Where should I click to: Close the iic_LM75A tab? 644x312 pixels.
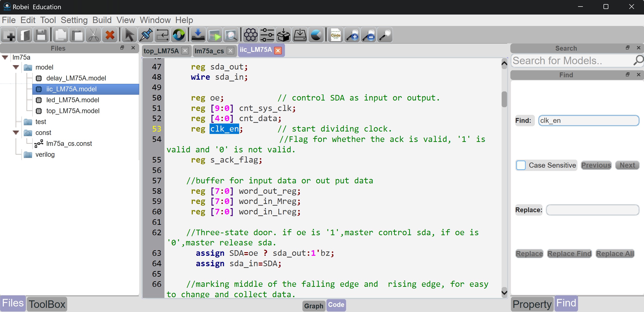(x=278, y=51)
